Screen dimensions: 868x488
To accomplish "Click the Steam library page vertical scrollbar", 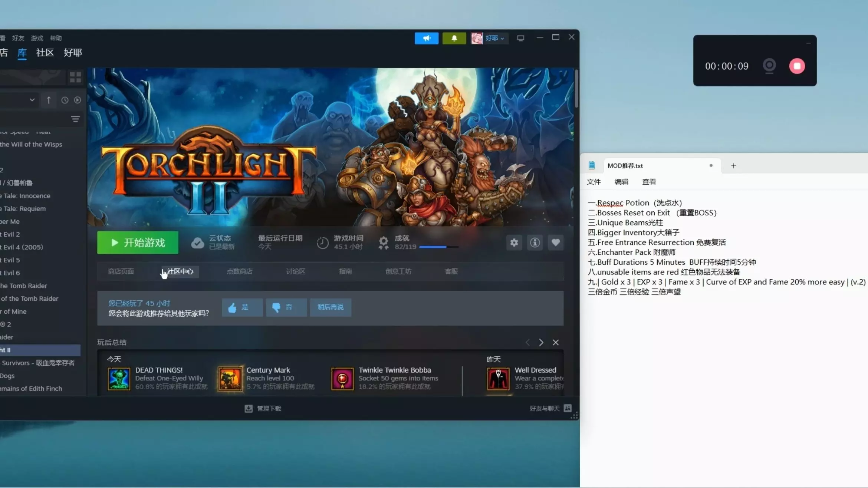I will click(576, 89).
